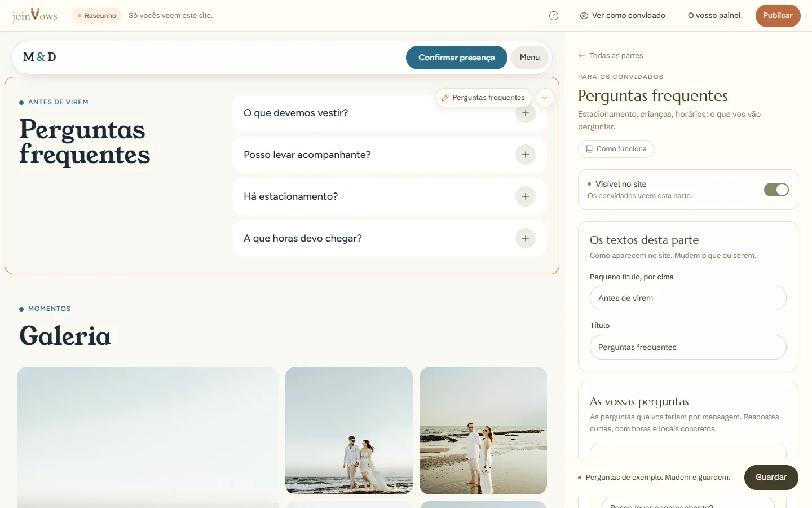812x508 pixels.
Task: Click the Perguntas frequentes section edit chip
Action: pyautogui.click(x=484, y=98)
